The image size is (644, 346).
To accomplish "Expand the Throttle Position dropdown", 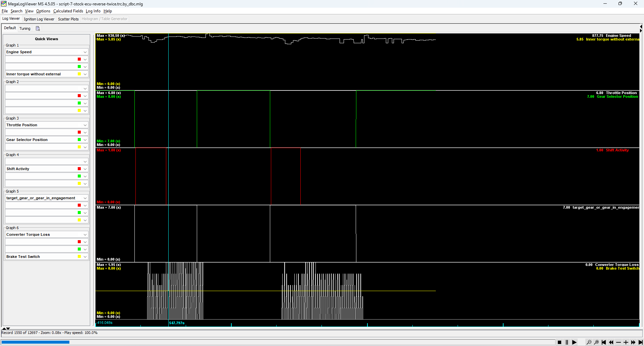I will pos(85,125).
